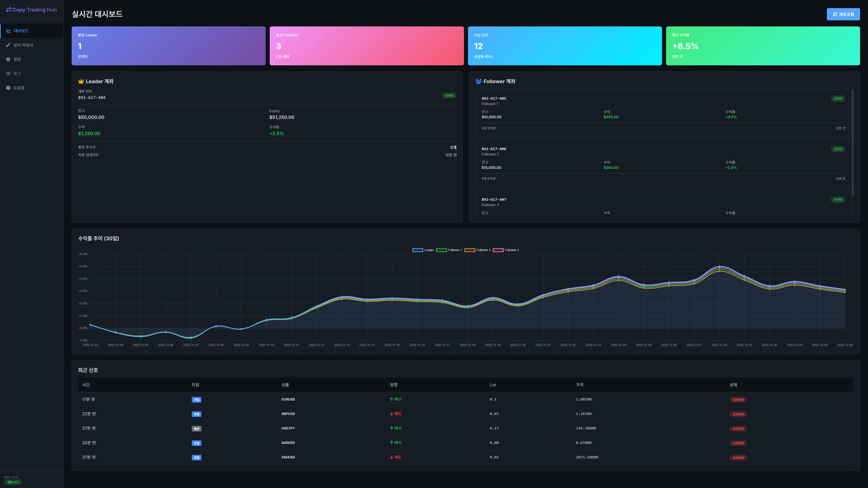868x488 pixels.
Task: Click the settings gear icon
Action: click(x=8, y=59)
